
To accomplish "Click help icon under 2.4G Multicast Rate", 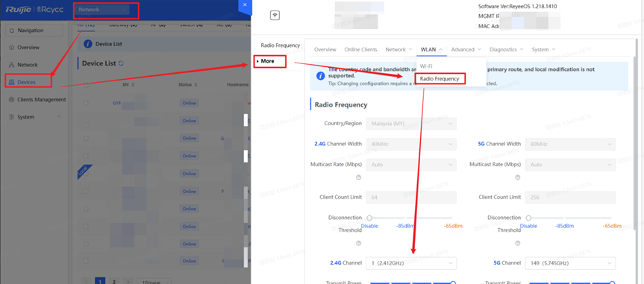I will coord(358,177).
